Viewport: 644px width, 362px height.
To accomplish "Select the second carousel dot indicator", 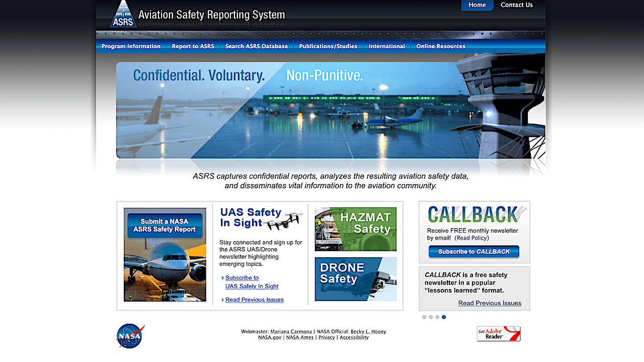I will (431, 317).
